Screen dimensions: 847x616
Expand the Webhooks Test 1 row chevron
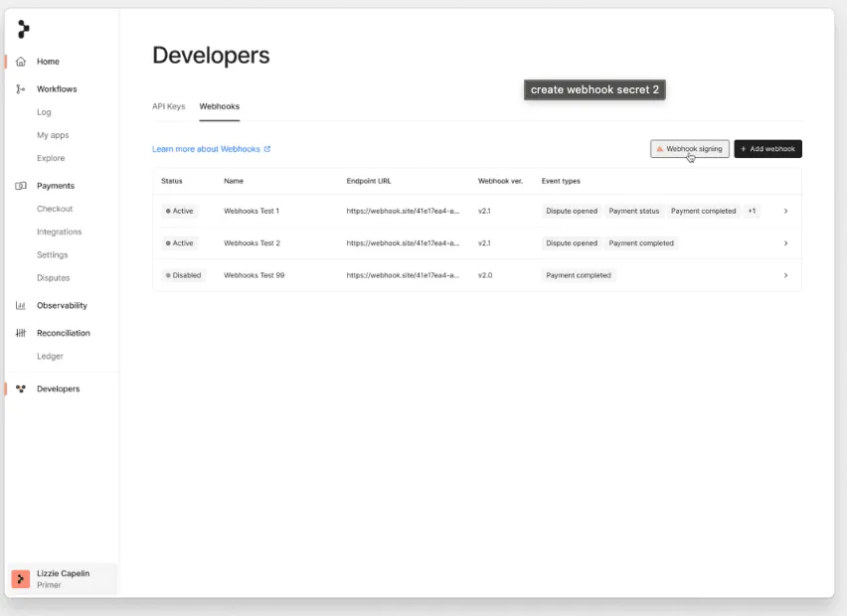(786, 211)
